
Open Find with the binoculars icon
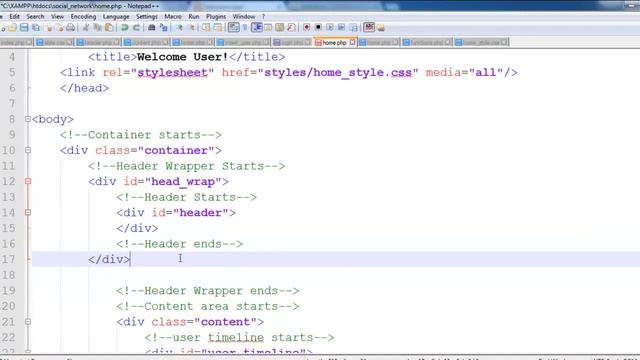click(x=151, y=27)
